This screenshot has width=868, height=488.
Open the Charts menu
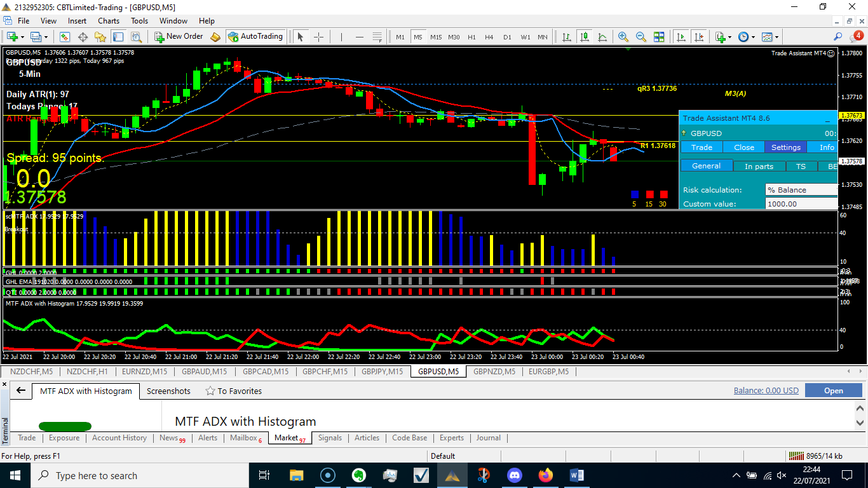tap(109, 21)
